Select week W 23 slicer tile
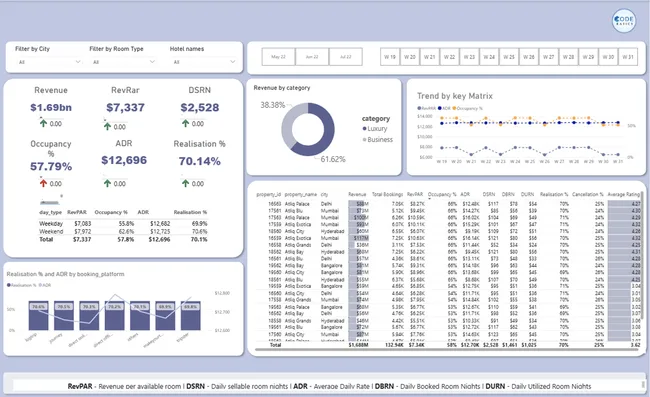 click(x=469, y=57)
